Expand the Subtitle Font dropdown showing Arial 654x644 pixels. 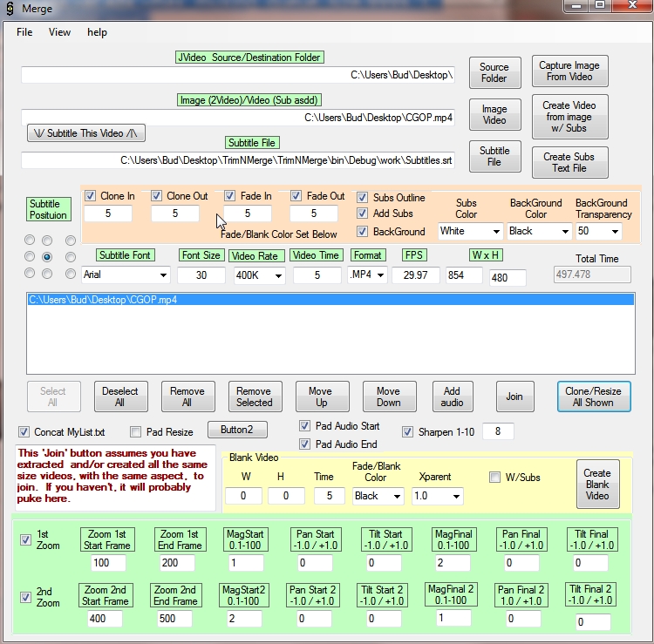click(x=126, y=275)
